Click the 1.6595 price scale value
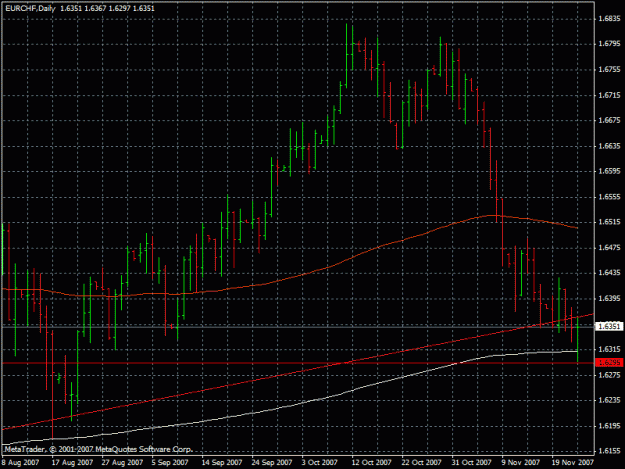 [x=610, y=171]
